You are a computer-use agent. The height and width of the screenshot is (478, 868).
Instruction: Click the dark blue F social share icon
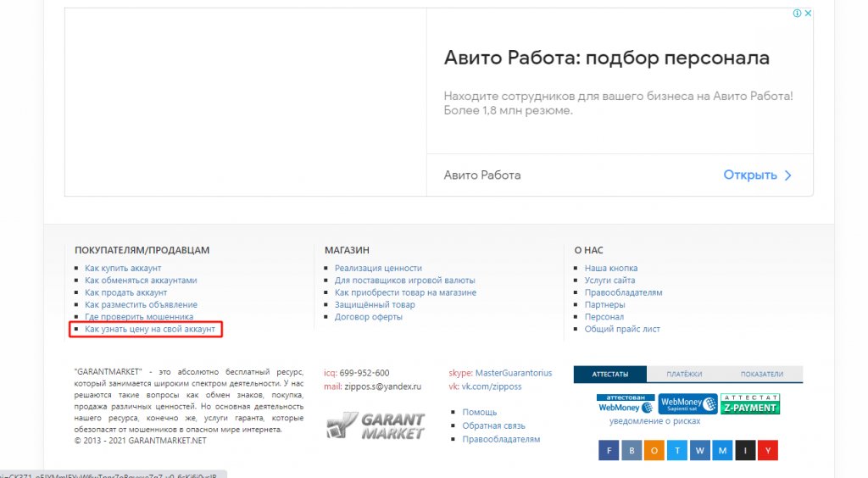pos(609,451)
